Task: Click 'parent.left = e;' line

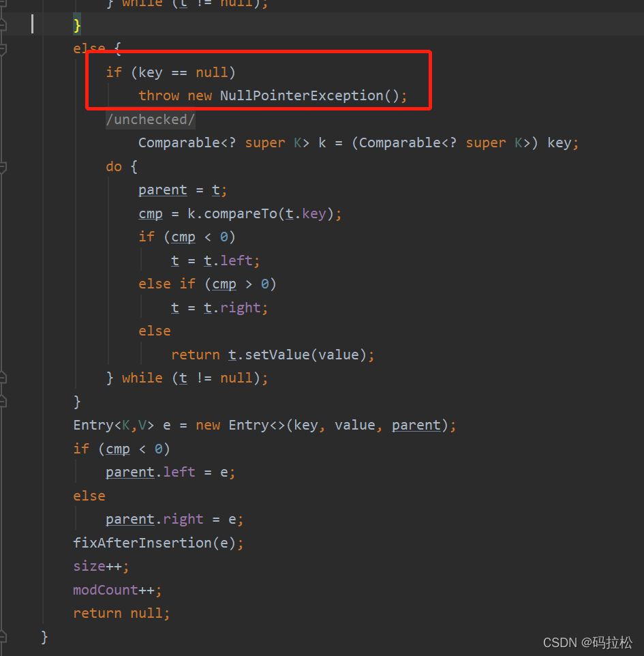Action: coord(170,473)
